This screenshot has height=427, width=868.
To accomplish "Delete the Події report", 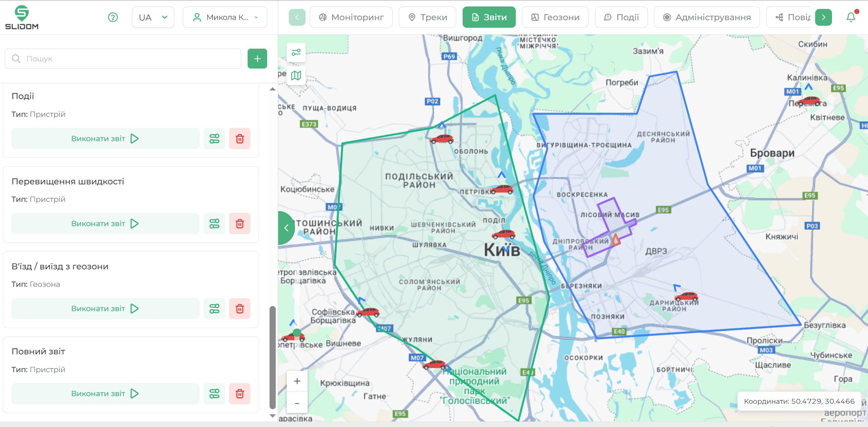I will pos(240,138).
